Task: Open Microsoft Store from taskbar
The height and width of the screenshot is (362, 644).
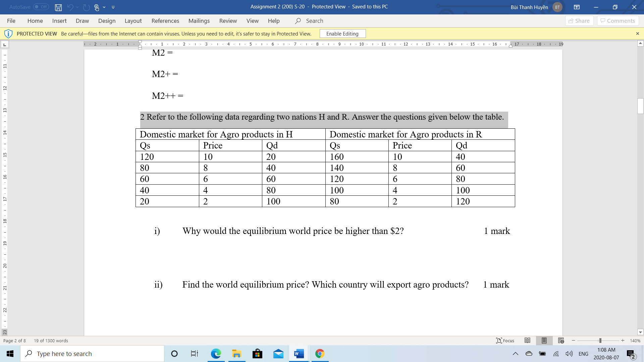Action: (258, 354)
